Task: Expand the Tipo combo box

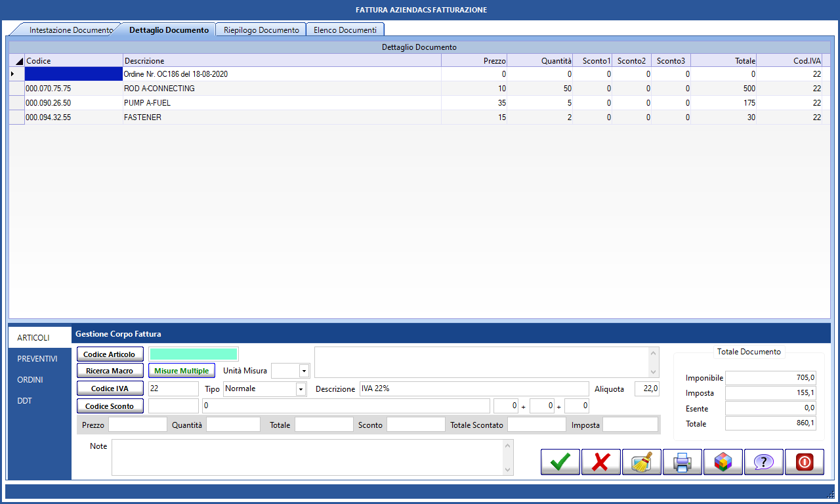Action: 301,389
